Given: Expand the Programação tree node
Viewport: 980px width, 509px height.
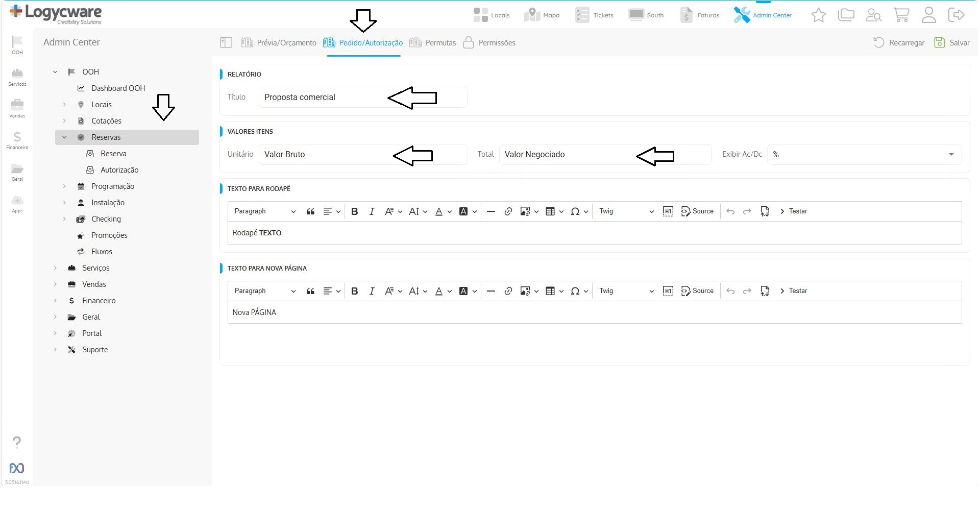Looking at the screenshot, I should coord(64,186).
